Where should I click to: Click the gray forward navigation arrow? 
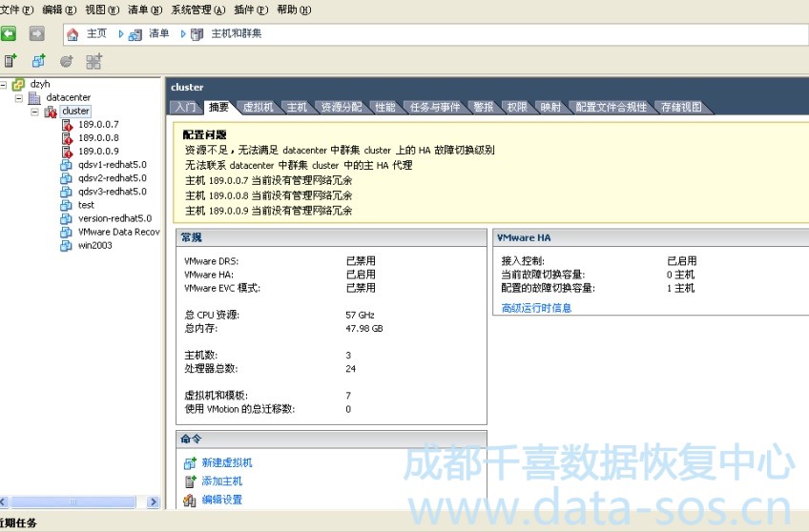36,34
